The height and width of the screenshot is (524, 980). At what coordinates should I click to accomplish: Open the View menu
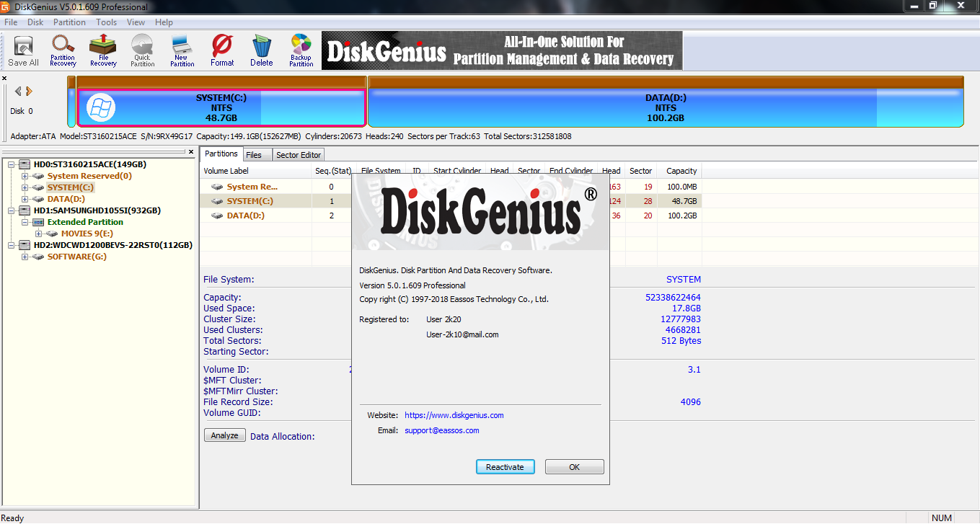136,22
